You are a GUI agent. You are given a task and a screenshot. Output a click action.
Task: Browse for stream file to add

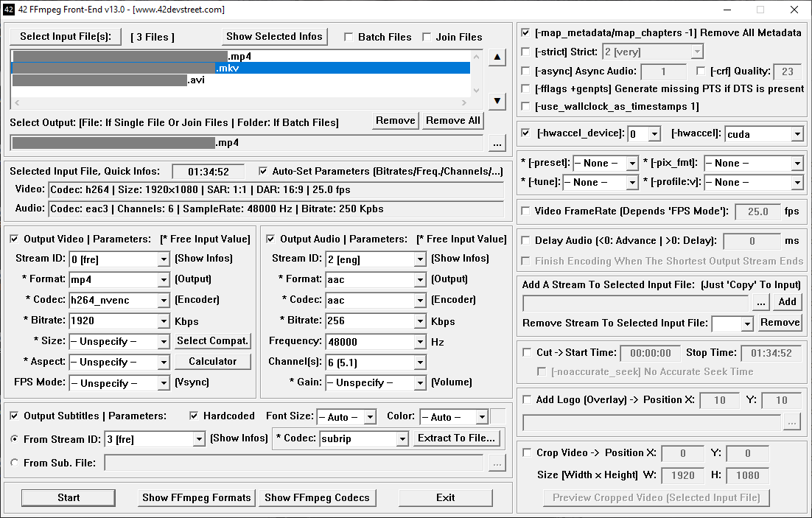click(x=761, y=301)
